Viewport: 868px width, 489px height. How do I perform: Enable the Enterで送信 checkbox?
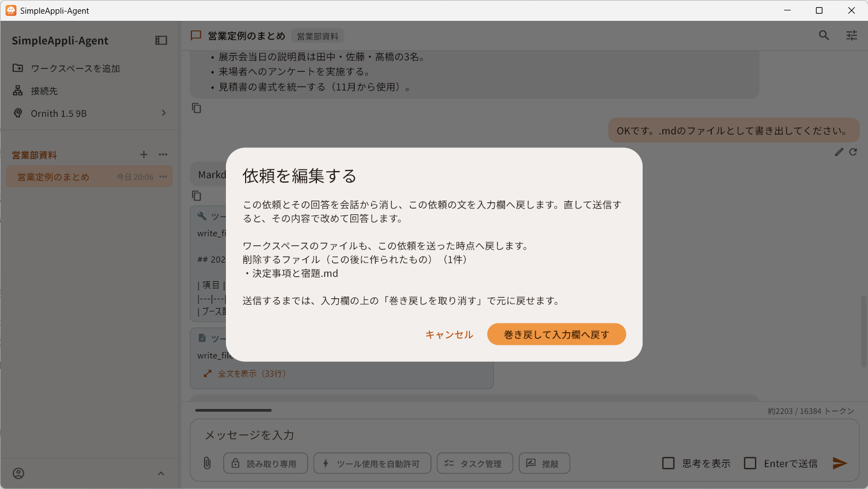750,463
